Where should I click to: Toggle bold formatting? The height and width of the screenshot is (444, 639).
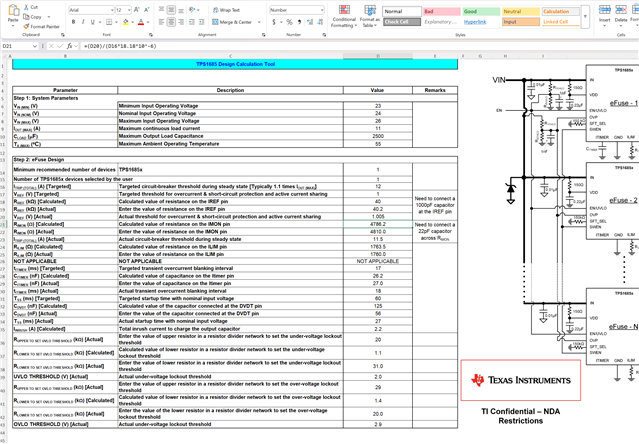tap(73, 22)
